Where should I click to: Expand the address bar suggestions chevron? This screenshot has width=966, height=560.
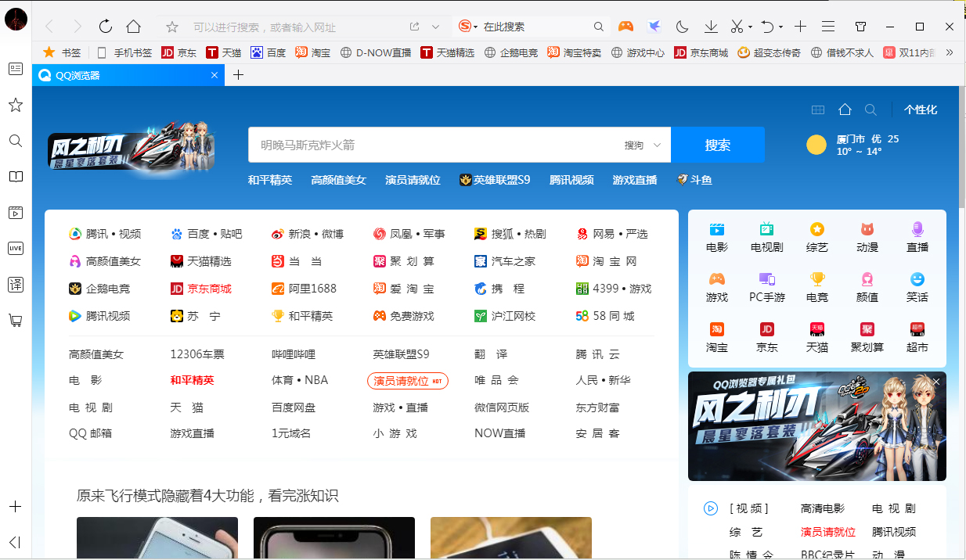click(436, 26)
